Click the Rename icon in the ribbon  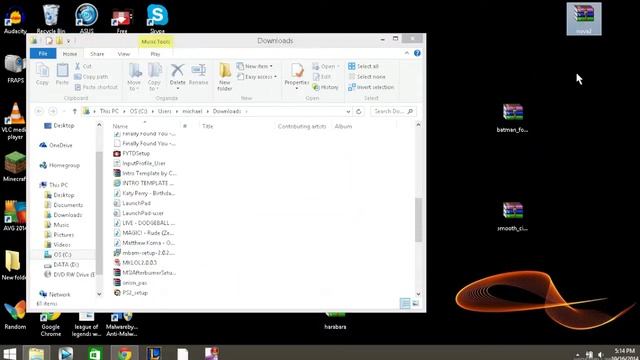pyautogui.click(x=199, y=74)
